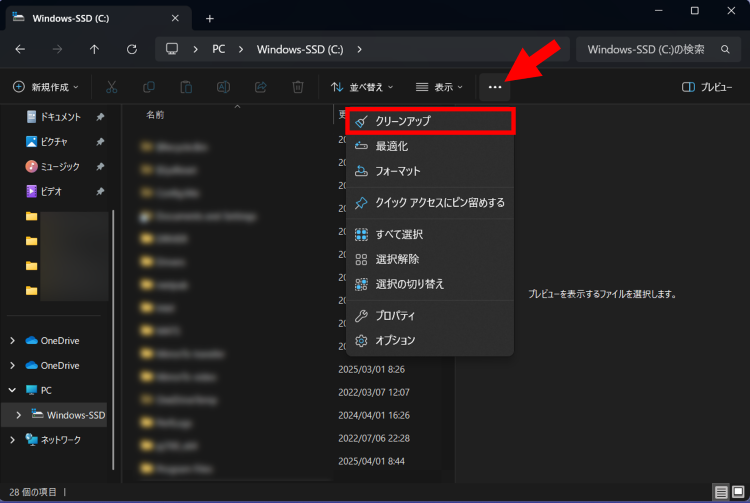Expand chevron after Windows-SSD (C:) breadcrumb

359,49
